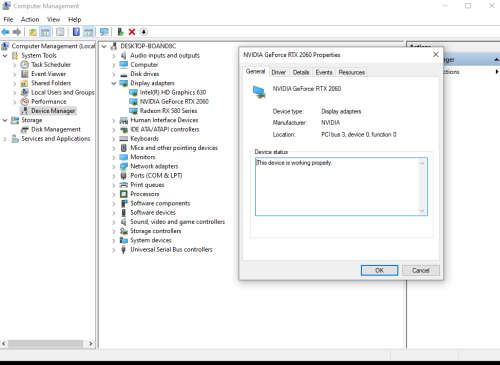This screenshot has width=500, height=365.
Task: Select Ports (COM & LPT) category
Action: coord(156,175)
